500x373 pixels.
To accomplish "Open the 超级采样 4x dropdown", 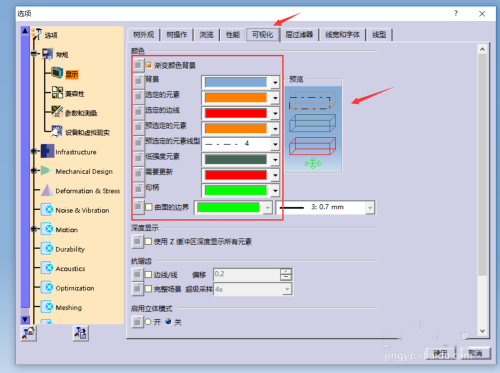I will coord(287,289).
